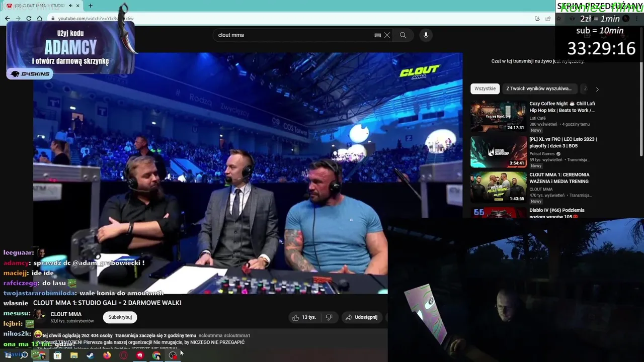Click the video title 'CLOUT MMA 1: STUDIO GALI'

pos(107,303)
